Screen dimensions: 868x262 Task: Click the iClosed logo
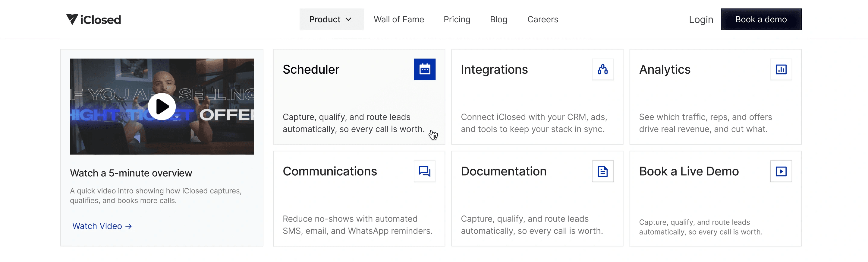point(93,19)
